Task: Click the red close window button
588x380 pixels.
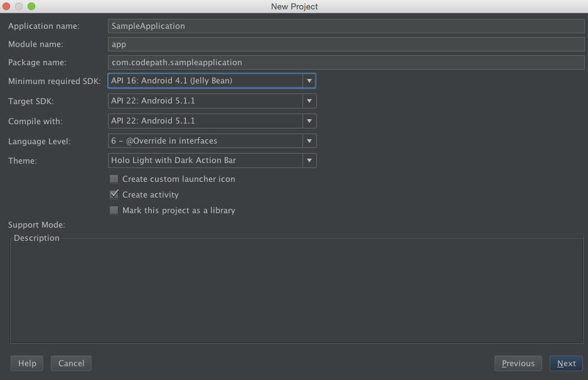Action: tap(6, 6)
